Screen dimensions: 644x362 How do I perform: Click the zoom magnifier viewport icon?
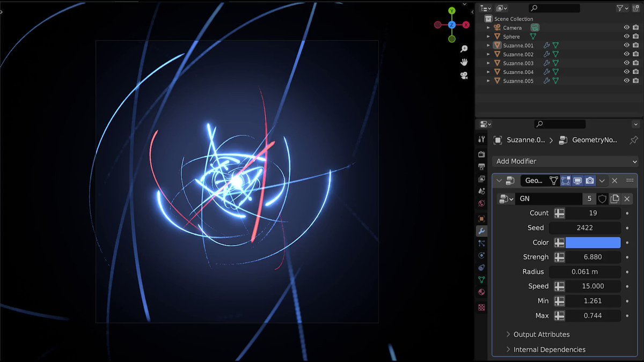coord(464,49)
